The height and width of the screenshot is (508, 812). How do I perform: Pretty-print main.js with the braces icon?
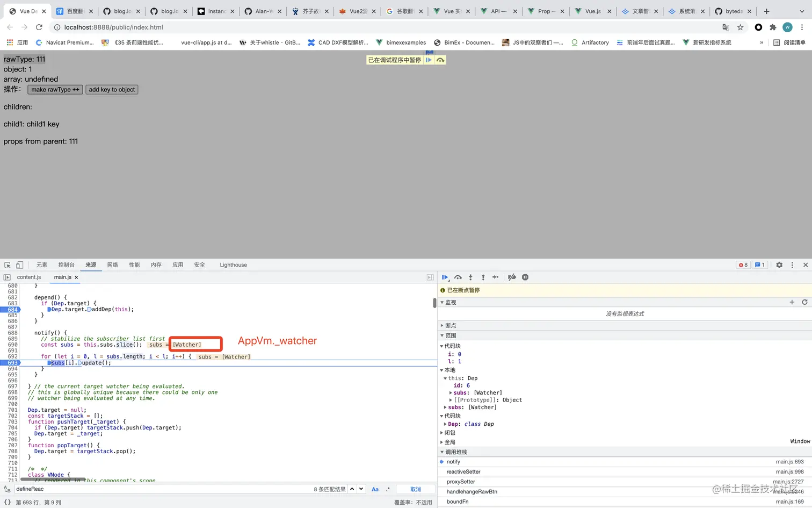click(7, 502)
